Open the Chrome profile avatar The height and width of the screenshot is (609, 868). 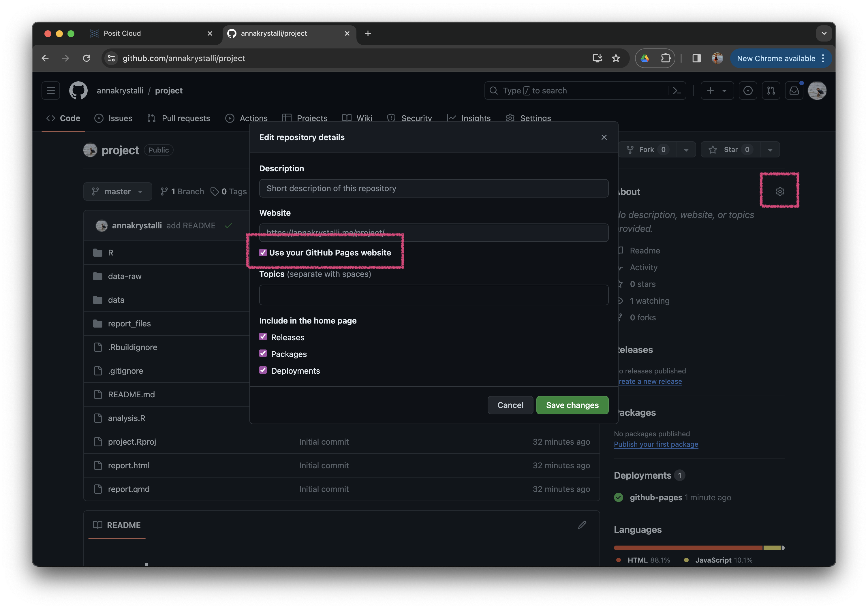pyautogui.click(x=717, y=58)
